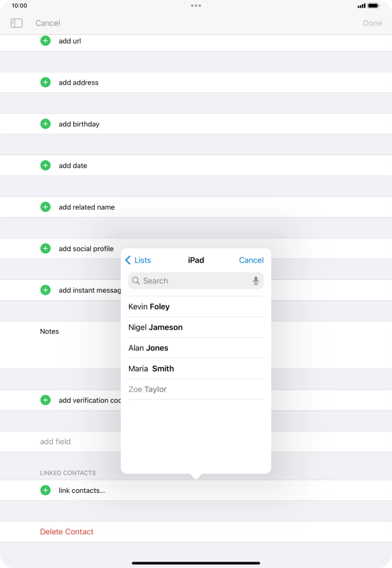Go back to Lists in popover

(138, 260)
